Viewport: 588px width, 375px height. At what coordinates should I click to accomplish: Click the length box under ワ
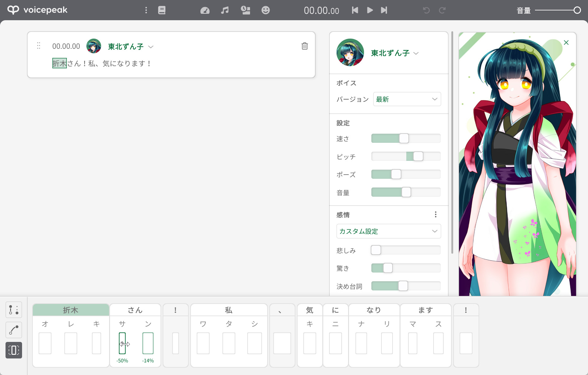(203, 343)
